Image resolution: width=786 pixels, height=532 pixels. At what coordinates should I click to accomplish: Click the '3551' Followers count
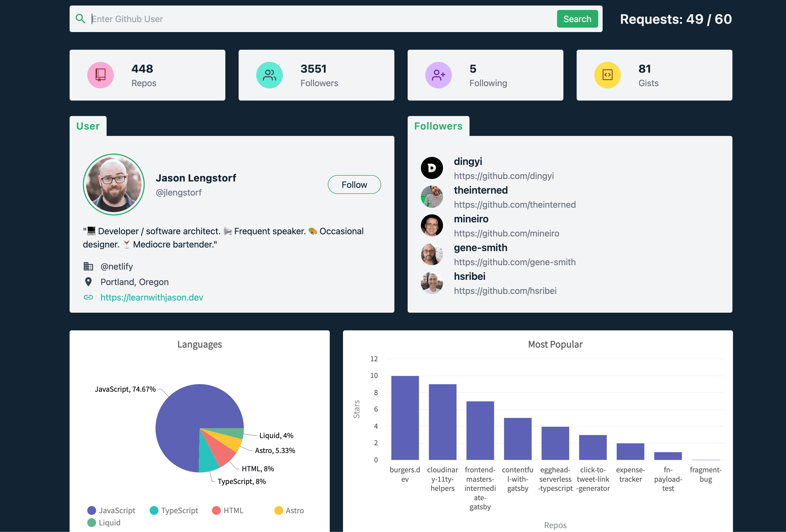click(313, 69)
